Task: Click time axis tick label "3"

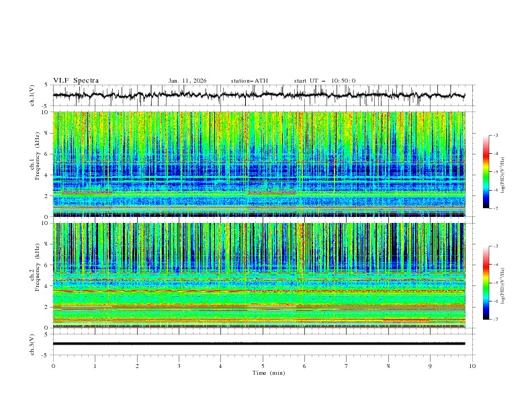Action: coord(179,366)
